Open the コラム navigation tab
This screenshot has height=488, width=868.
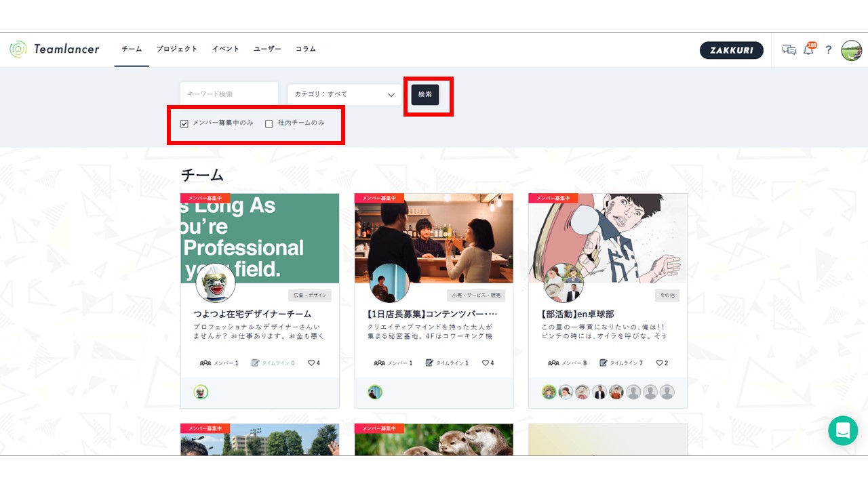click(x=306, y=49)
